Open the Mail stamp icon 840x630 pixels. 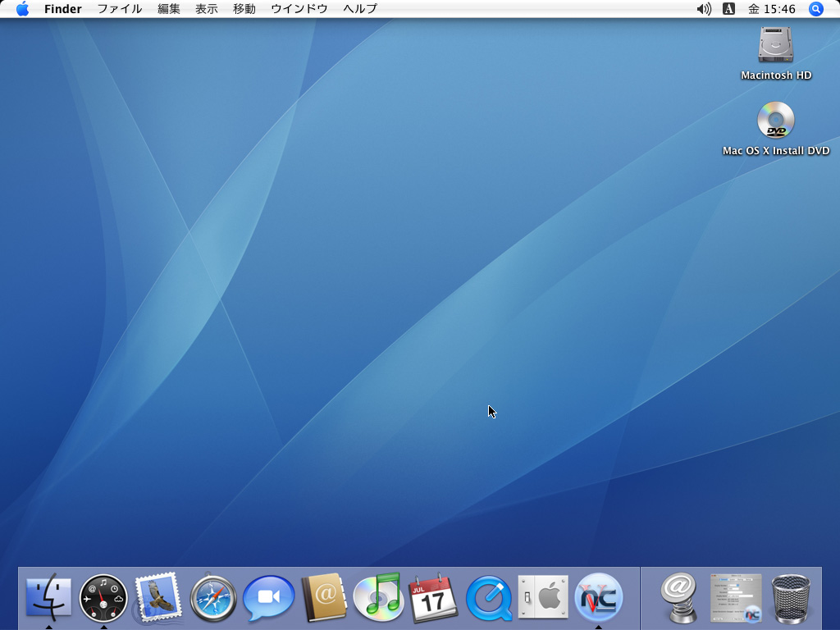point(157,597)
